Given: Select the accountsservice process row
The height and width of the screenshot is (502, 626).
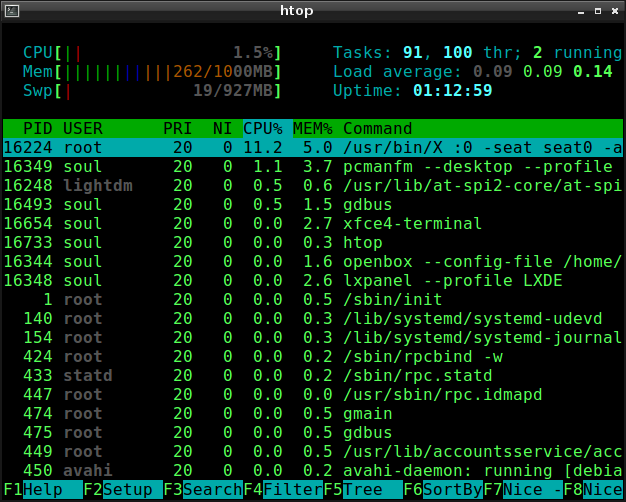Looking at the screenshot, I should click(x=313, y=451).
